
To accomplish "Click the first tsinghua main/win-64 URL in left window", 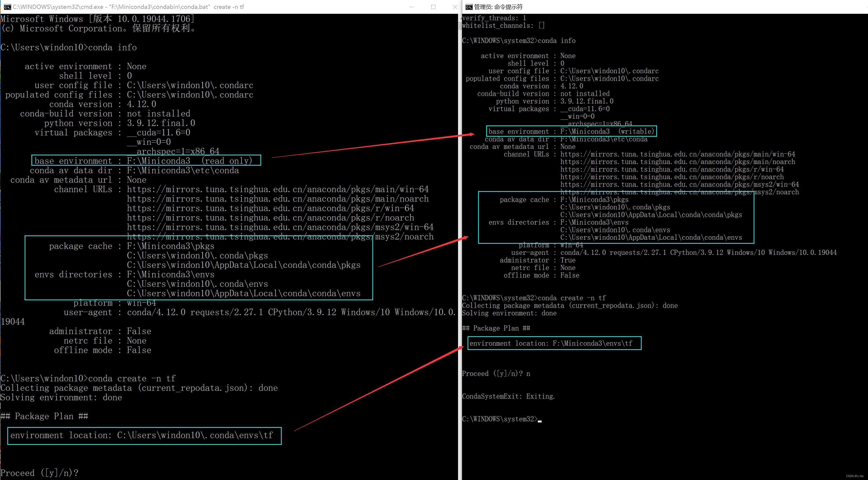I will click(277, 189).
